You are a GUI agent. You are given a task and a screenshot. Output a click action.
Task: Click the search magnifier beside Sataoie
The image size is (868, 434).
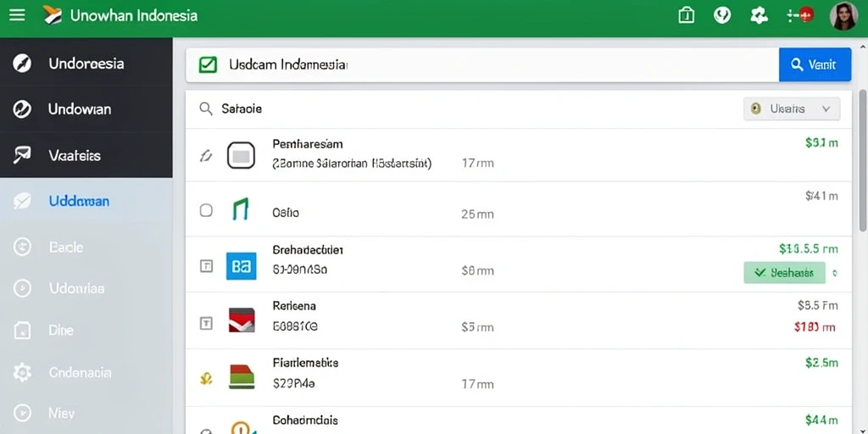(206, 109)
